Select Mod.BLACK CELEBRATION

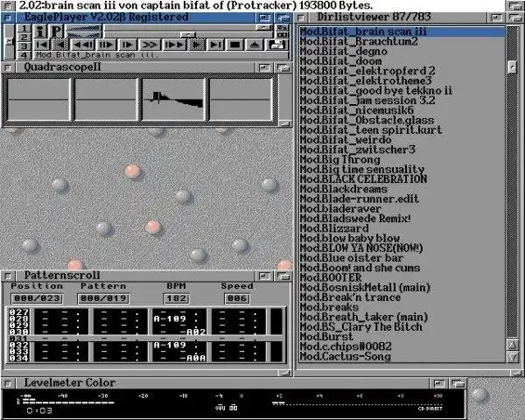[x=402, y=179]
